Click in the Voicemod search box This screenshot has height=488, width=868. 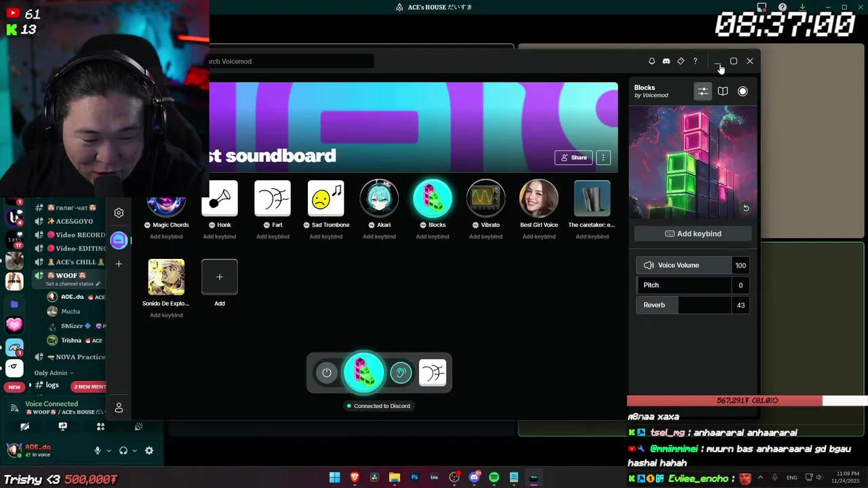tap(292, 61)
